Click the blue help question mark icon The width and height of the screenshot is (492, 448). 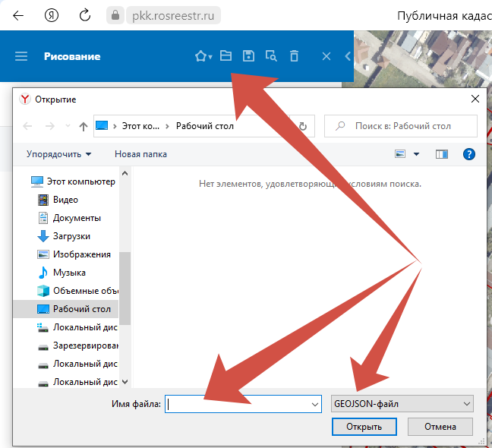(468, 154)
